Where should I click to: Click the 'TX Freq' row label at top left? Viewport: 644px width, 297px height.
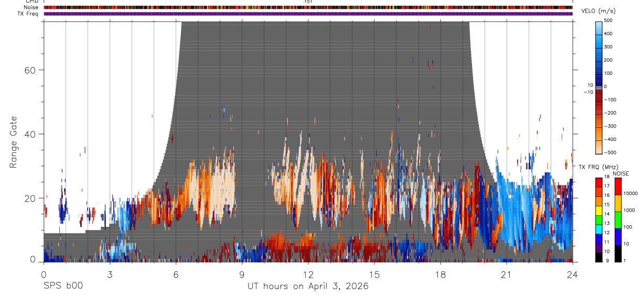[28, 14]
